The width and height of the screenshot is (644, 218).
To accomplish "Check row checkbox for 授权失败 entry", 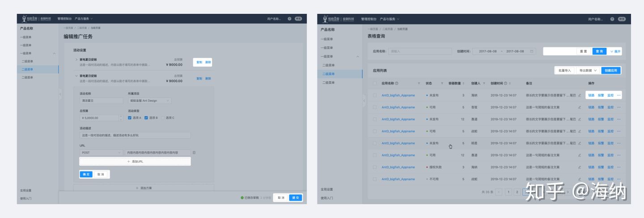I will 374,167.
